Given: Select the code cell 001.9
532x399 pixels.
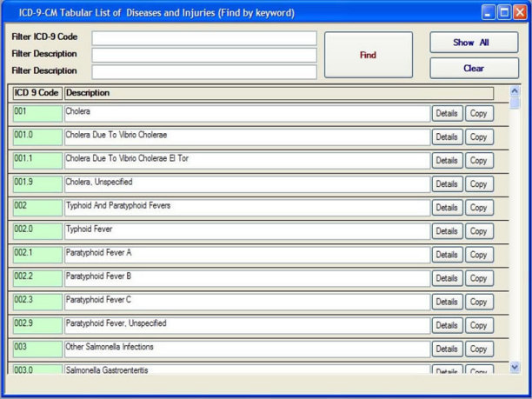Looking at the screenshot, I should [37, 184].
